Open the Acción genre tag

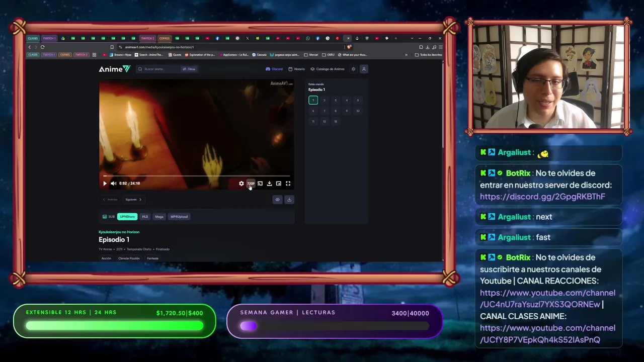pos(106,258)
